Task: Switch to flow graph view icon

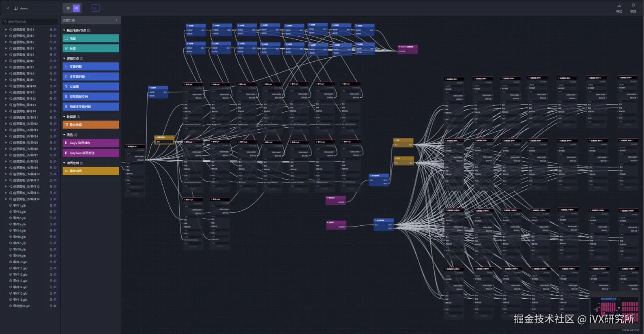Action: click(76, 8)
